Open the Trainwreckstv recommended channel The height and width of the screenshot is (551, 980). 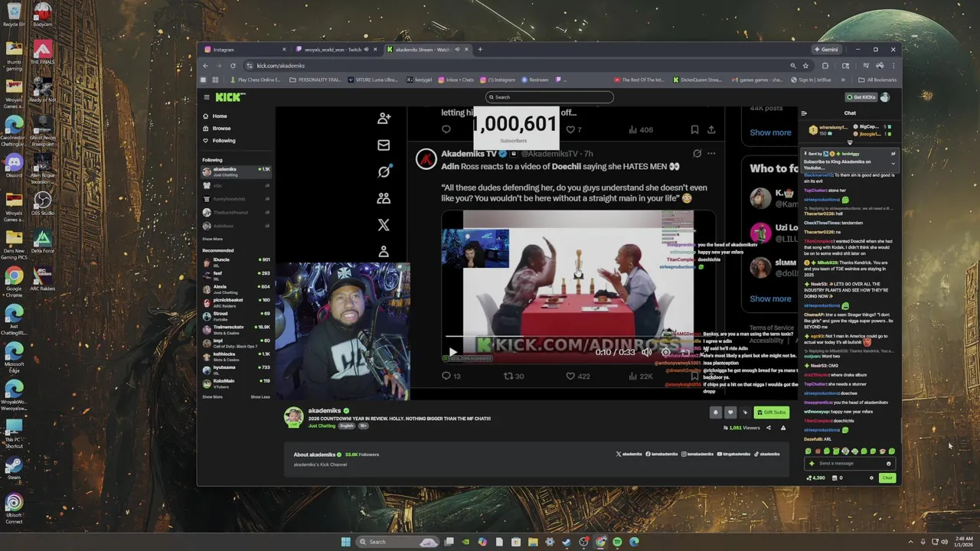236,330
